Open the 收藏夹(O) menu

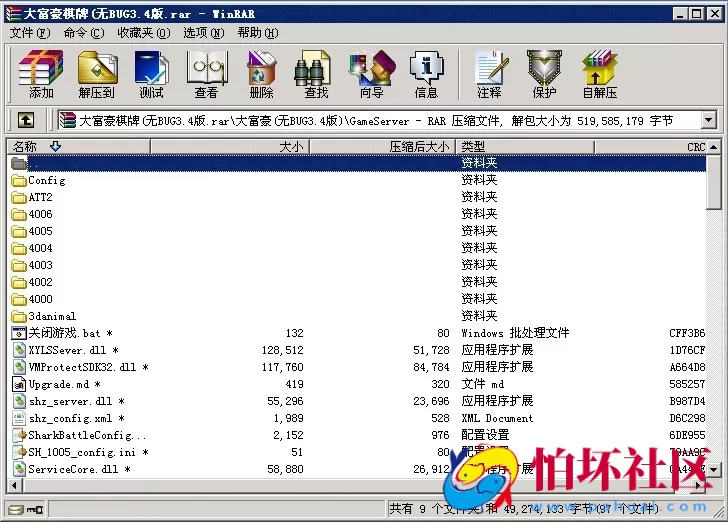tap(144, 33)
